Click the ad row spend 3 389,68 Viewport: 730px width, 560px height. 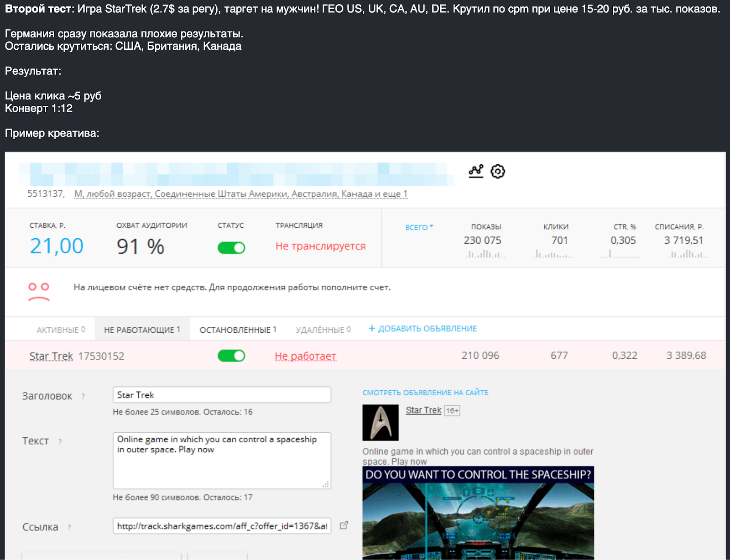[686, 356]
